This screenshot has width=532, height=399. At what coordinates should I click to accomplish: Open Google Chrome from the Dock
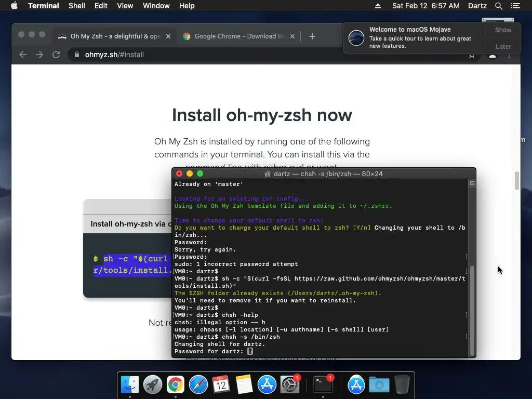pos(175,385)
